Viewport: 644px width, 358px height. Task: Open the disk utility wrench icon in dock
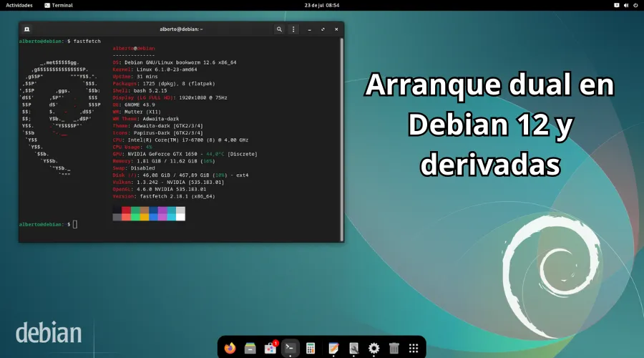point(353,349)
